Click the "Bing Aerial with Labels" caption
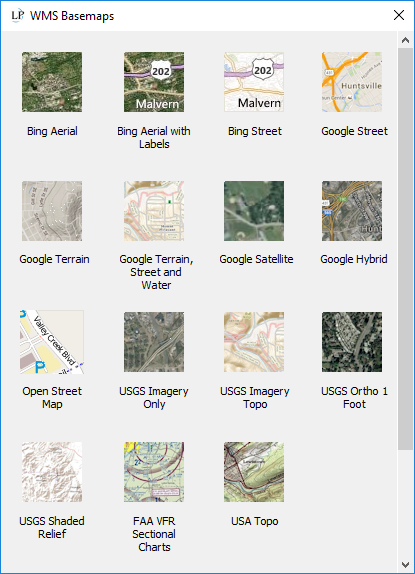Screen dimensions: 415x574 point(154,138)
